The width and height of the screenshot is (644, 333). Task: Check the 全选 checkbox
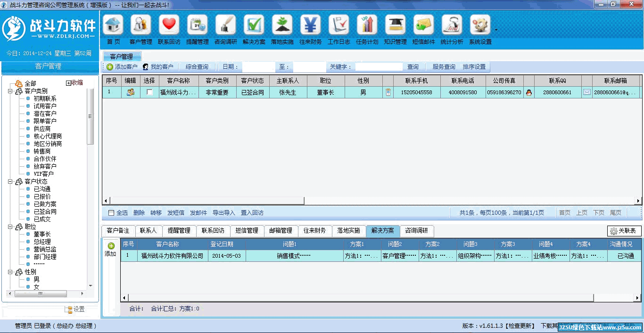coord(111,213)
